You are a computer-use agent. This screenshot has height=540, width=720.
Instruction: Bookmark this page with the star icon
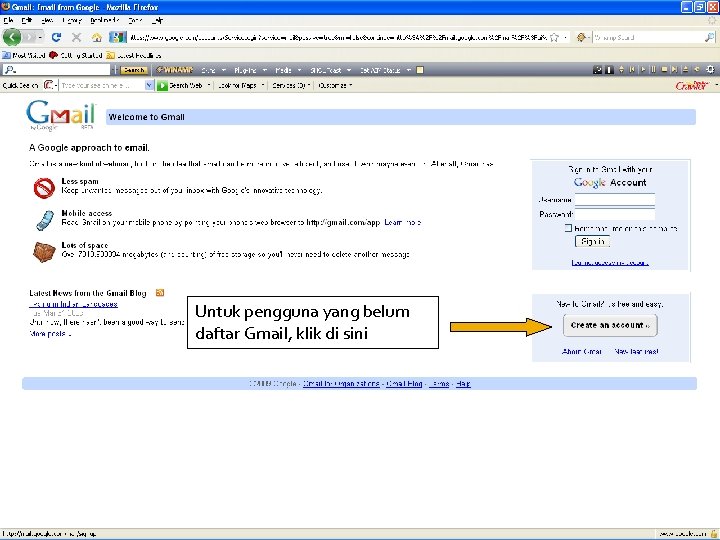click(x=554, y=37)
